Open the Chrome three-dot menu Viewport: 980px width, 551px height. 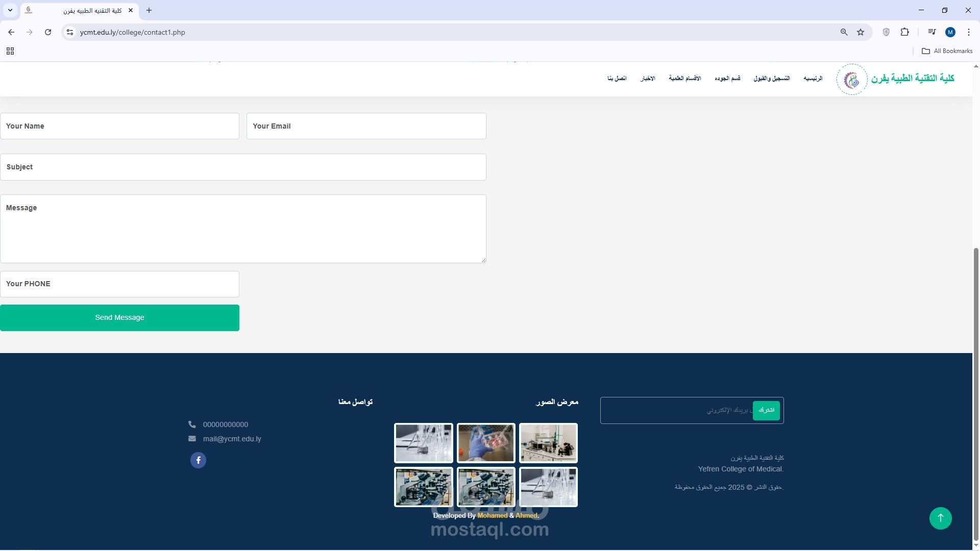(x=968, y=32)
